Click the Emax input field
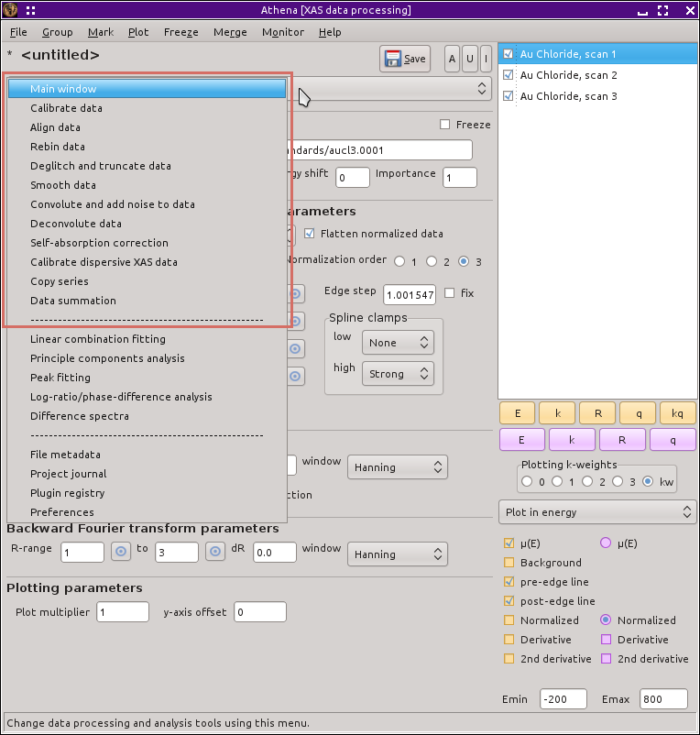This screenshot has height=735, width=700. (663, 699)
